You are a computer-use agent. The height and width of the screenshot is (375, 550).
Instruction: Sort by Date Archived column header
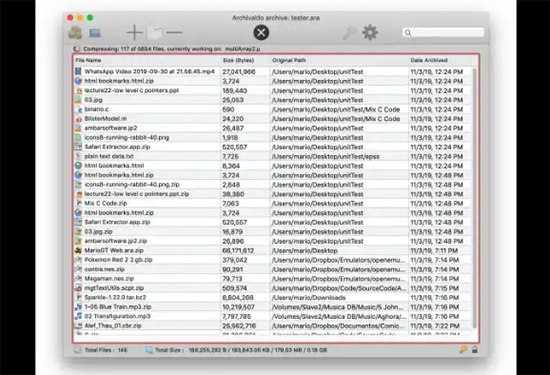pyautogui.click(x=429, y=60)
